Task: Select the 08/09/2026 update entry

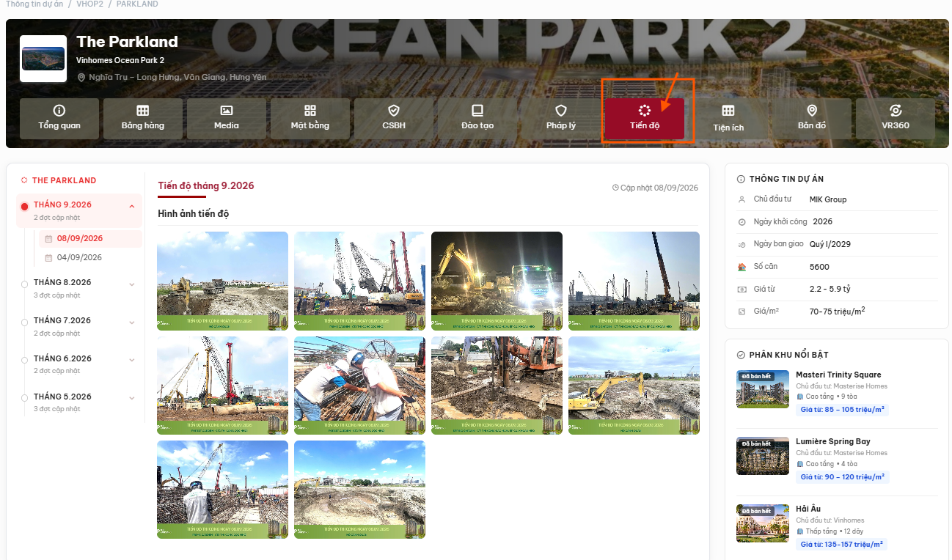Action: (90, 238)
